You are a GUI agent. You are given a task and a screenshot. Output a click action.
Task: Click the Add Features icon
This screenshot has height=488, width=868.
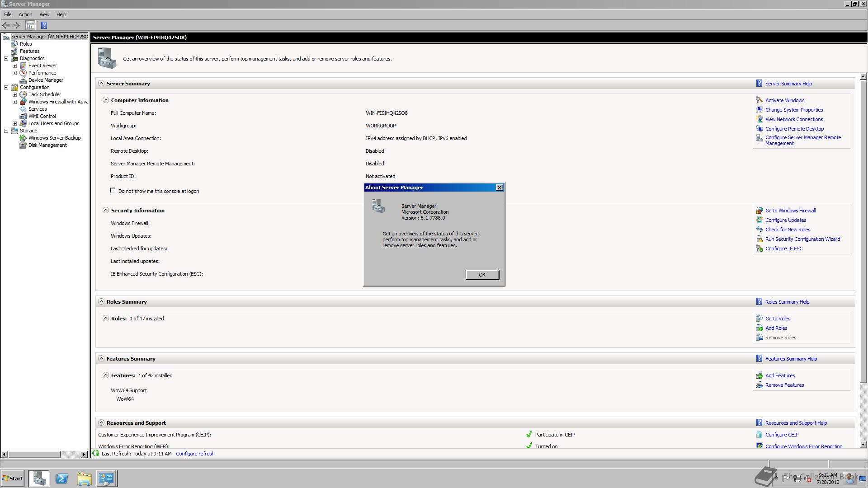[x=759, y=375]
